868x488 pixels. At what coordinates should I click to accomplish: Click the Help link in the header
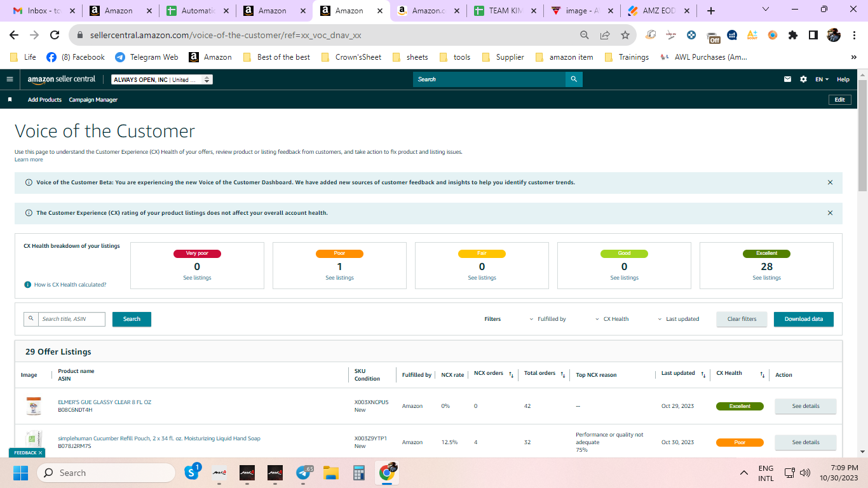click(x=843, y=79)
